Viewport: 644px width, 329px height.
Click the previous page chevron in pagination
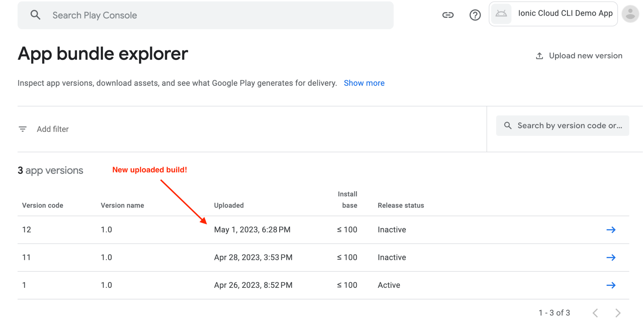[x=596, y=313]
